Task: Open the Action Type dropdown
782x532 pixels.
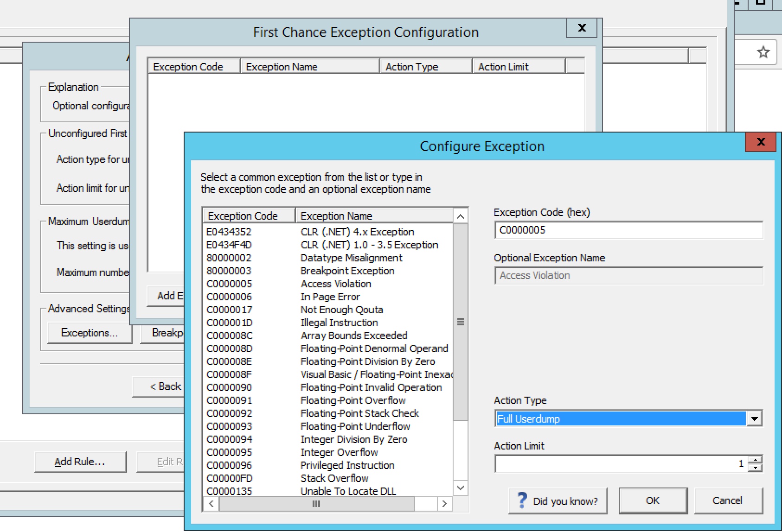Action: click(755, 419)
